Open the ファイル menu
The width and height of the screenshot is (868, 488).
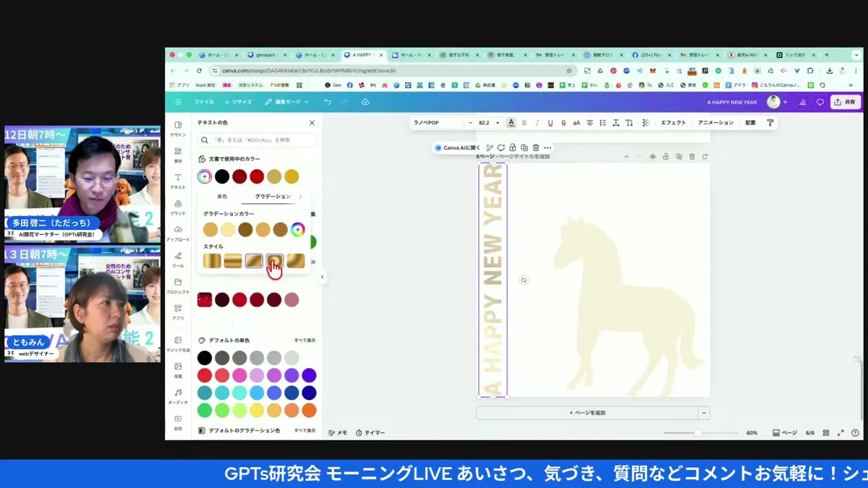[204, 102]
